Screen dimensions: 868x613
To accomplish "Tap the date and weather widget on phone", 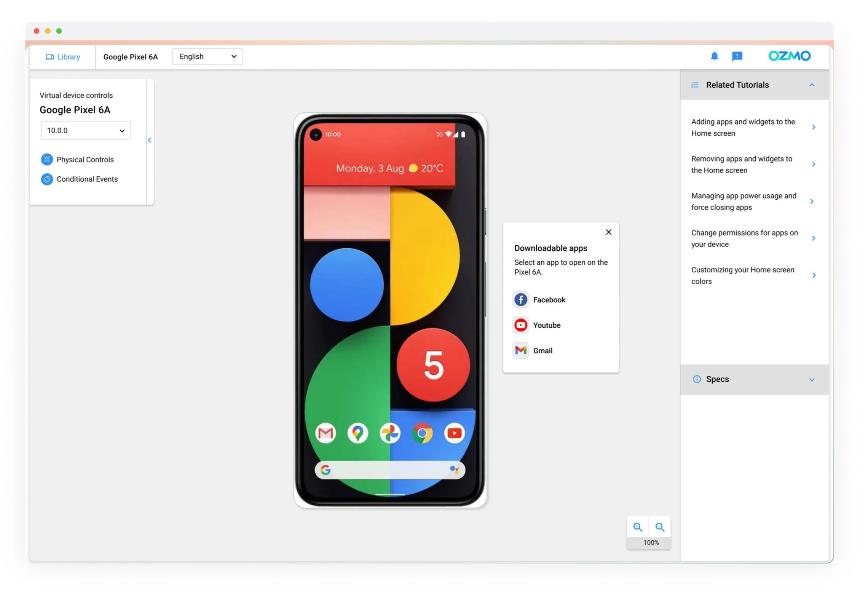I will click(x=389, y=168).
